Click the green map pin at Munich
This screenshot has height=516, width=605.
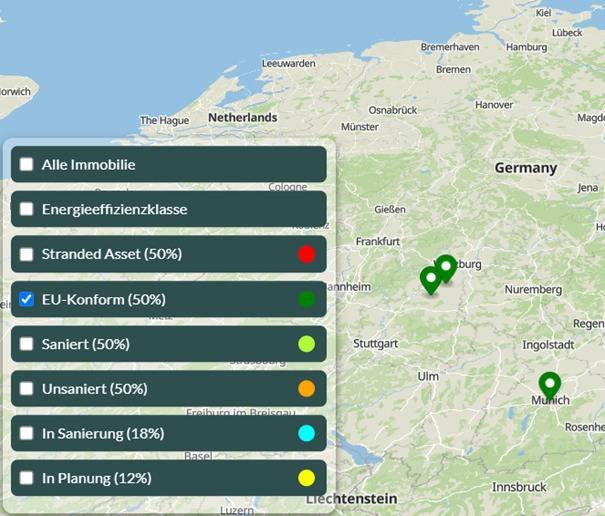tap(549, 384)
